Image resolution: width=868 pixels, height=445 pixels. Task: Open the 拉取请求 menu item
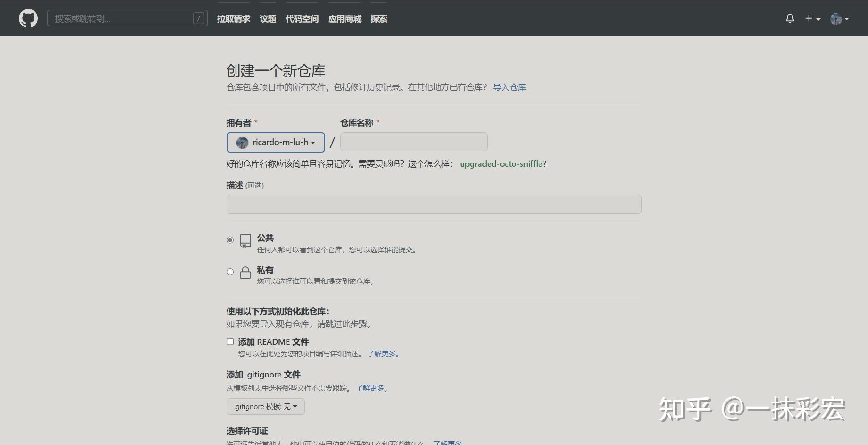(x=234, y=19)
